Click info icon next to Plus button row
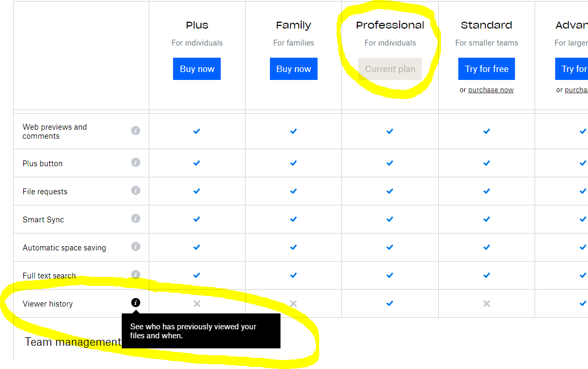 point(135,163)
